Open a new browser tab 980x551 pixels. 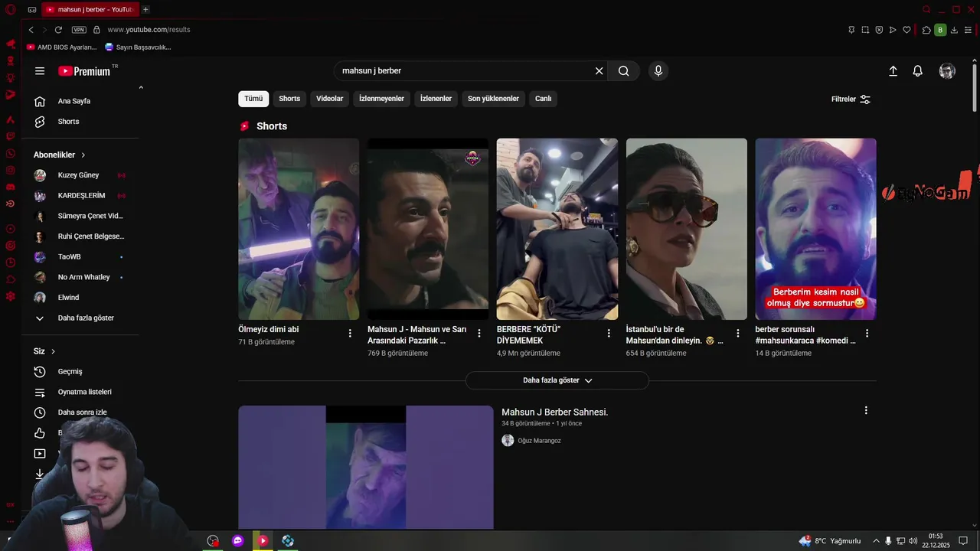pos(145,10)
